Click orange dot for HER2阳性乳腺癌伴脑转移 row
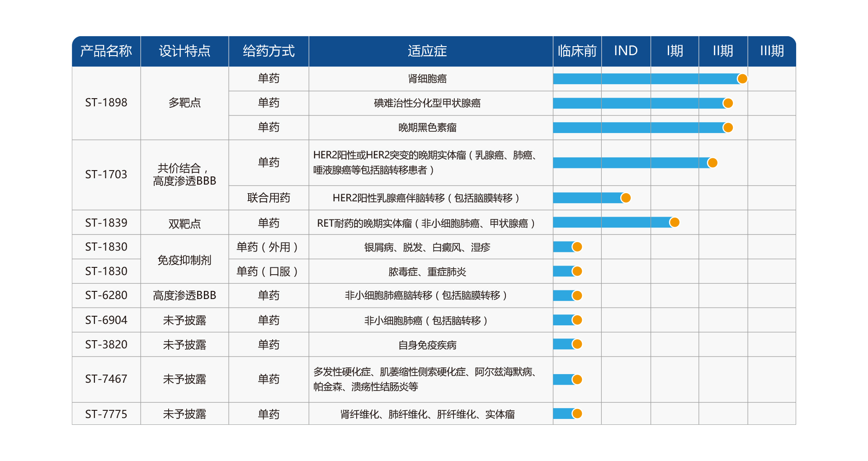 point(626,198)
